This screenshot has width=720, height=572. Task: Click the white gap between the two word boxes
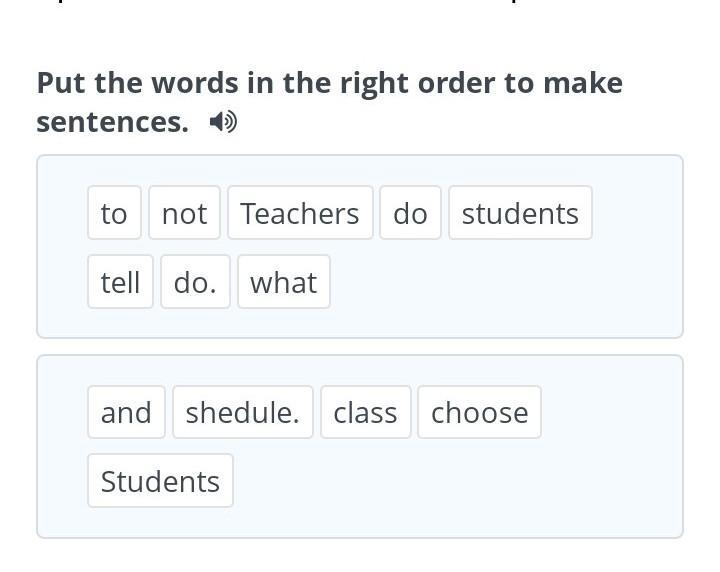coord(360,346)
